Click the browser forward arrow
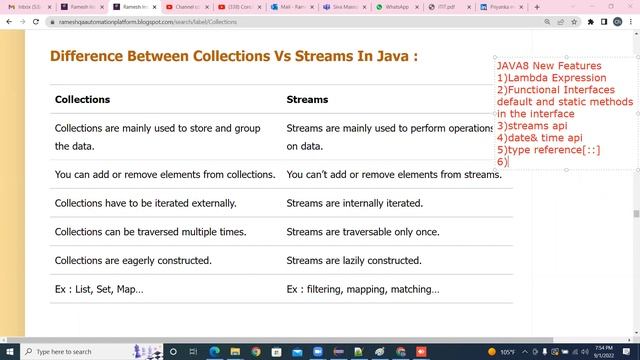Image resolution: width=640 pixels, height=360 pixels. pos(22,22)
